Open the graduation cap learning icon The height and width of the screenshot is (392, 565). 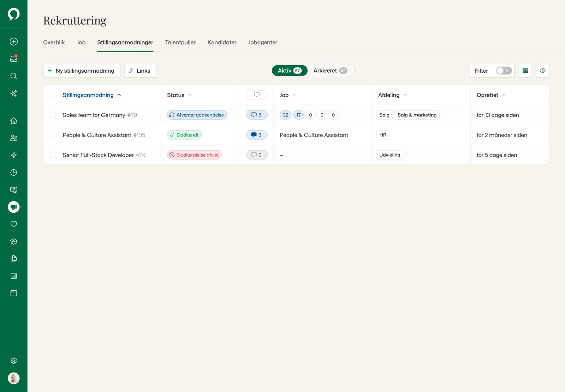(x=14, y=242)
